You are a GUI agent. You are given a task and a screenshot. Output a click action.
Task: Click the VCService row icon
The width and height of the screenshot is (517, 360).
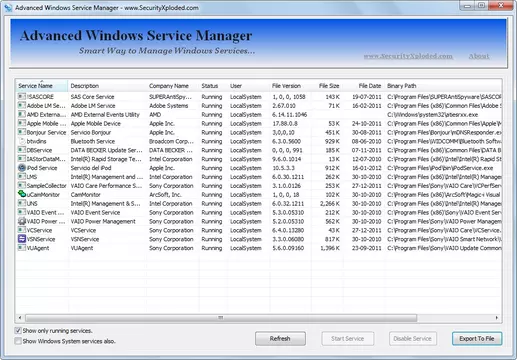pyautogui.click(x=22, y=230)
